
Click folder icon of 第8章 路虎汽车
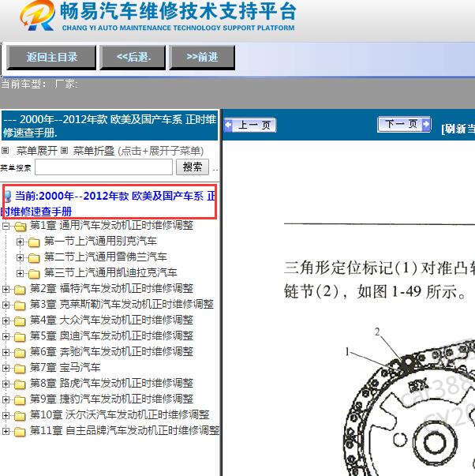point(20,384)
